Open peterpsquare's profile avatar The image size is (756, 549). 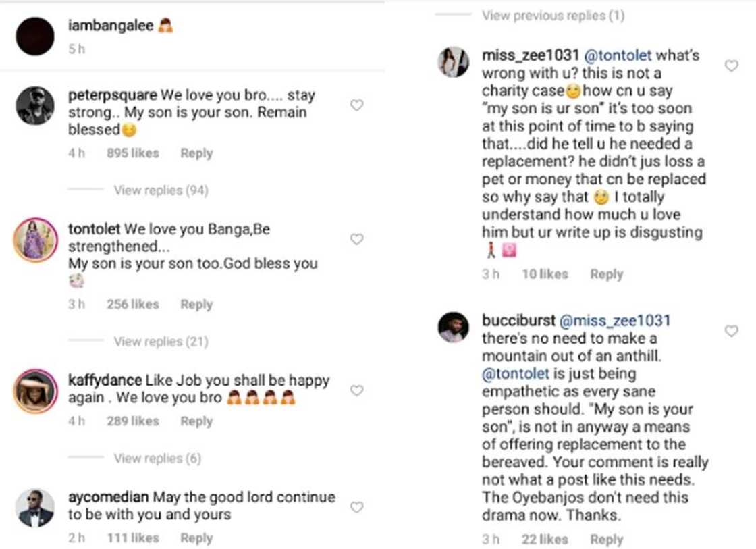click(35, 106)
